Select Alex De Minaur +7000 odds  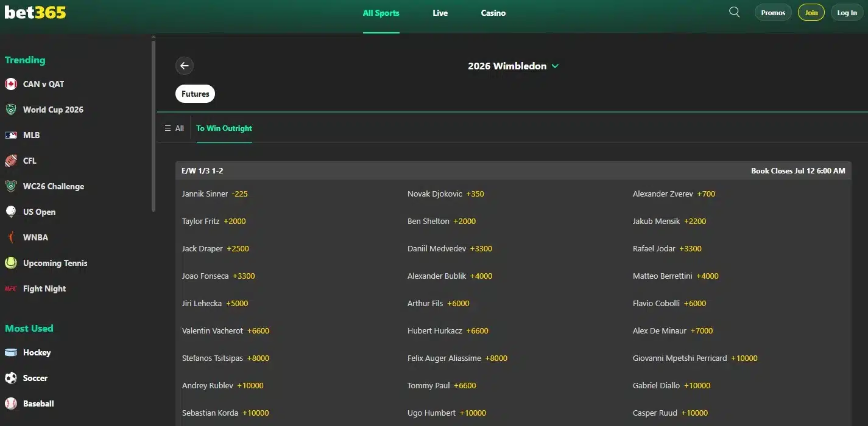[x=672, y=330]
